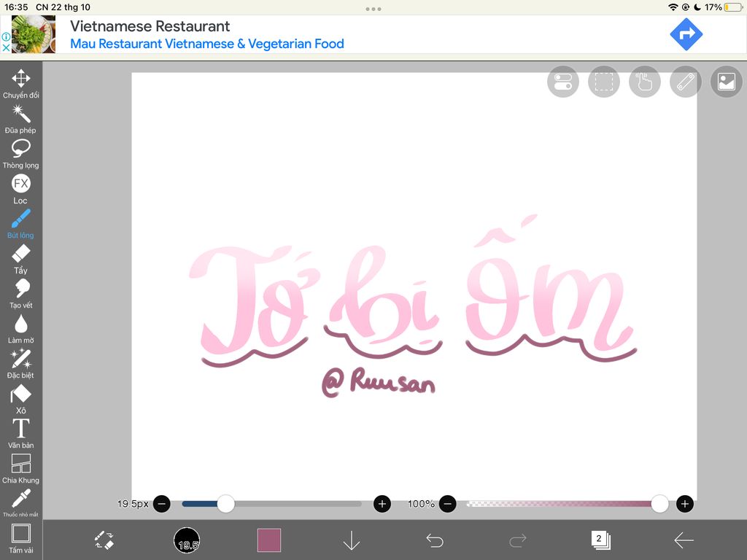Open the ruler tool button
The image size is (747, 560).
(x=686, y=82)
